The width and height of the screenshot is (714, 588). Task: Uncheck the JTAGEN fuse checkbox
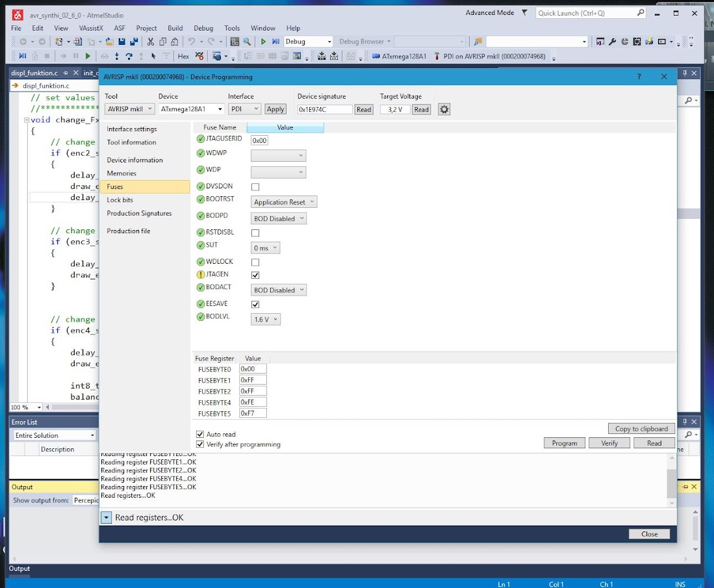pyautogui.click(x=255, y=275)
